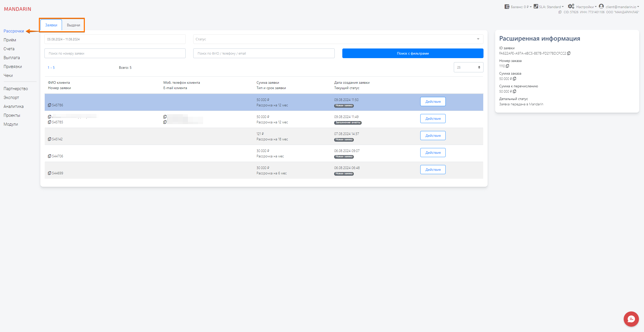Viewport: 644px width, 332px height.
Task: Copy the application ID in extended info
Action: [x=569, y=53]
